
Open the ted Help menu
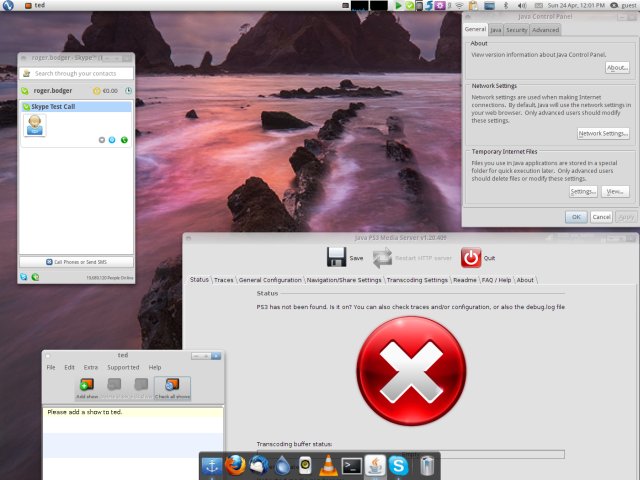[x=155, y=367]
